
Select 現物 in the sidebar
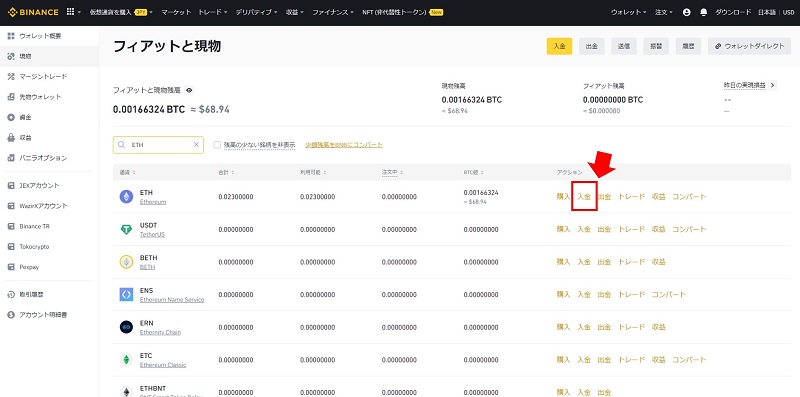pyautogui.click(x=49, y=56)
